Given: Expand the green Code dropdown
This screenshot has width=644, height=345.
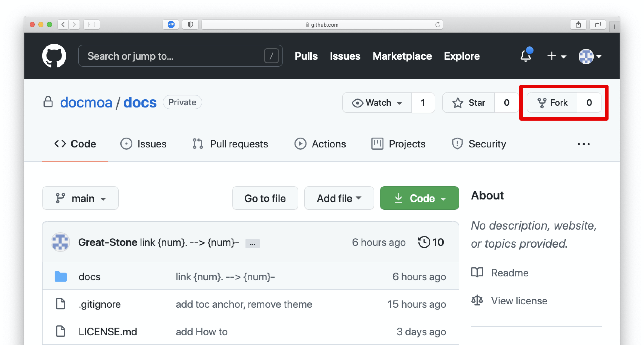Looking at the screenshot, I should click(x=419, y=198).
